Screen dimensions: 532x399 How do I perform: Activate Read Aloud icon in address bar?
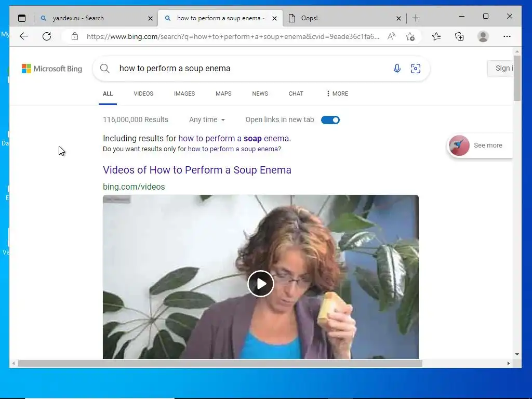391,36
